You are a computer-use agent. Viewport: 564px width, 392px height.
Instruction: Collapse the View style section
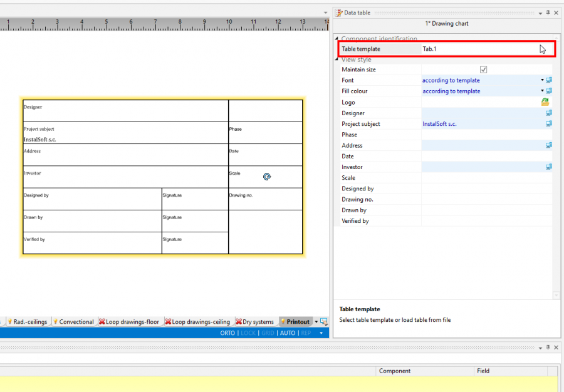point(337,59)
